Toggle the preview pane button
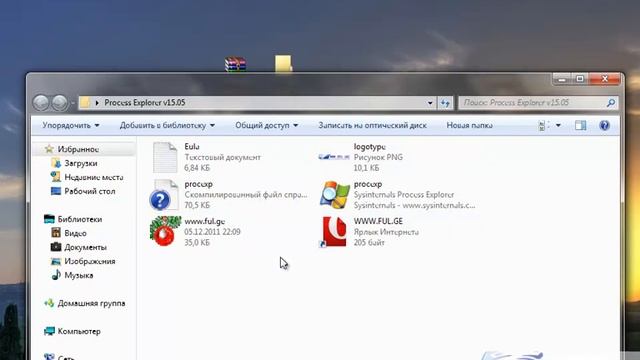 coord(580,125)
